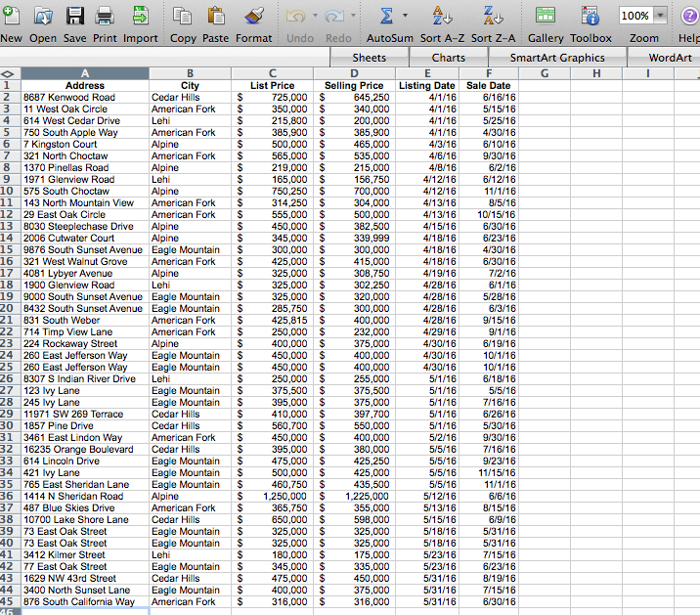Select column B header
Viewport: 700px width, 615px height.
click(x=191, y=73)
